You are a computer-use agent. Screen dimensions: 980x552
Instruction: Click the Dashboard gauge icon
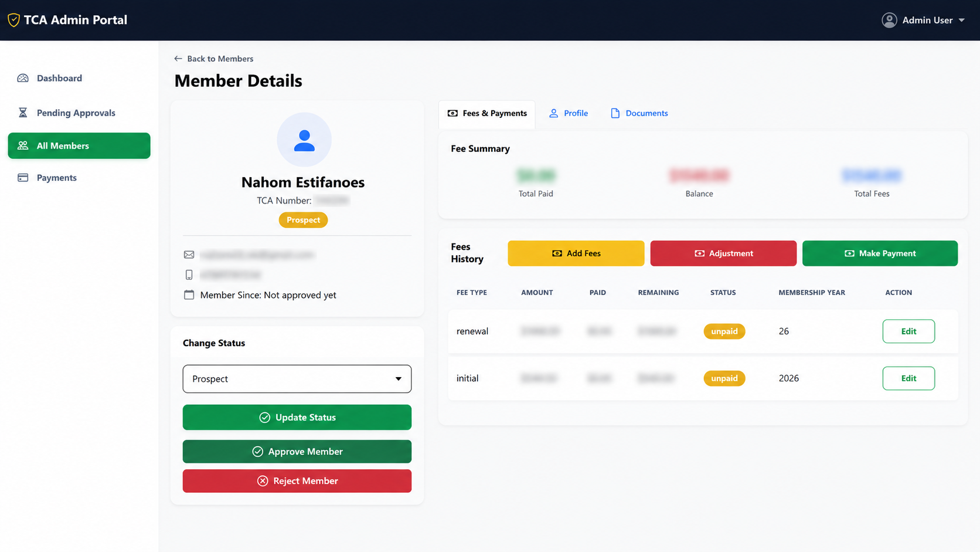coord(23,78)
